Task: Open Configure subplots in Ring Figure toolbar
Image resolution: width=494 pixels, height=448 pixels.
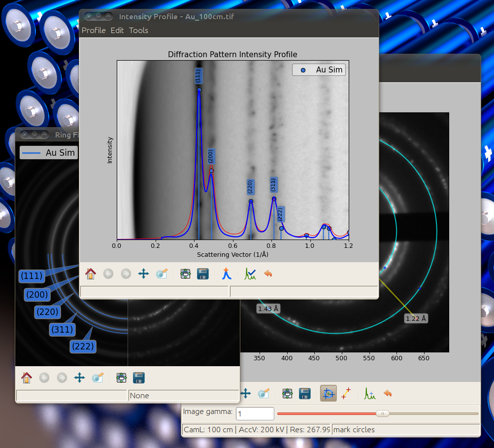Action: pos(121,378)
